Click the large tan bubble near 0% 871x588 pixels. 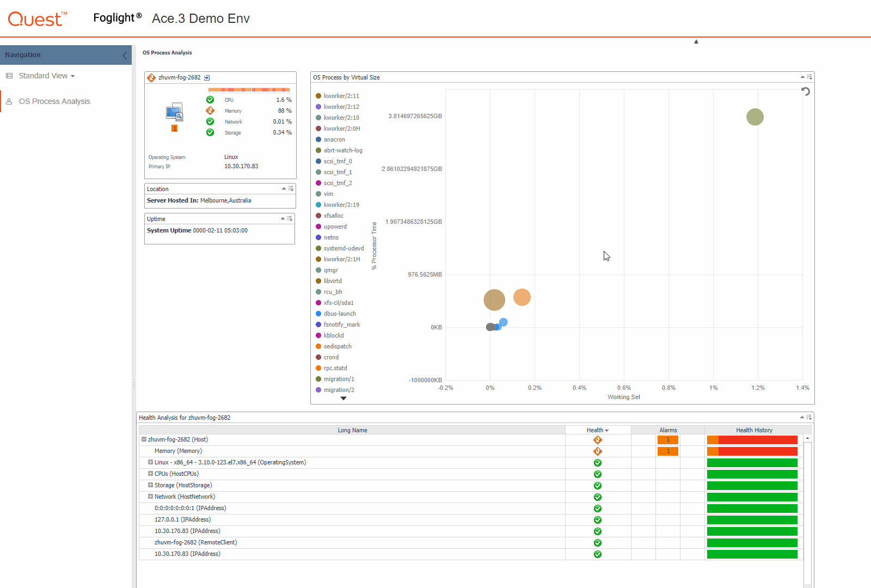coord(494,300)
